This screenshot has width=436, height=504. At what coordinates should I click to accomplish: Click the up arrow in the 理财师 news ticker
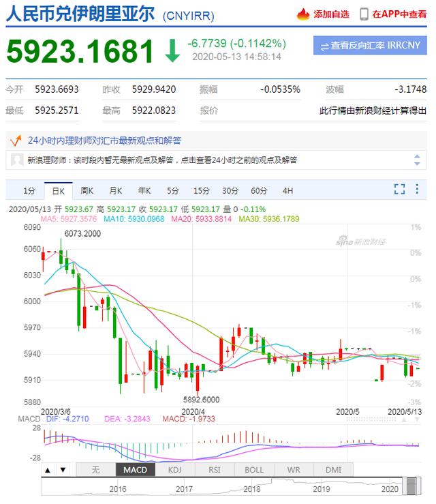[417, 156]
